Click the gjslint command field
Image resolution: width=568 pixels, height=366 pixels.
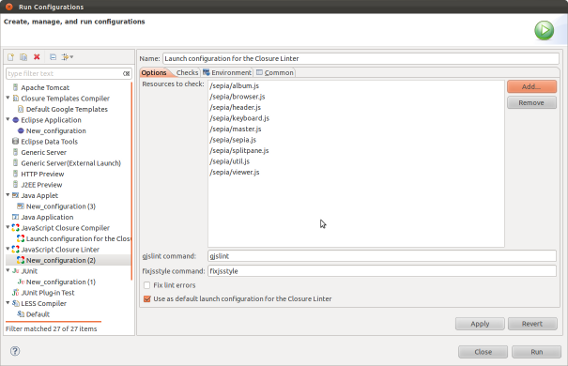point(382,256)
